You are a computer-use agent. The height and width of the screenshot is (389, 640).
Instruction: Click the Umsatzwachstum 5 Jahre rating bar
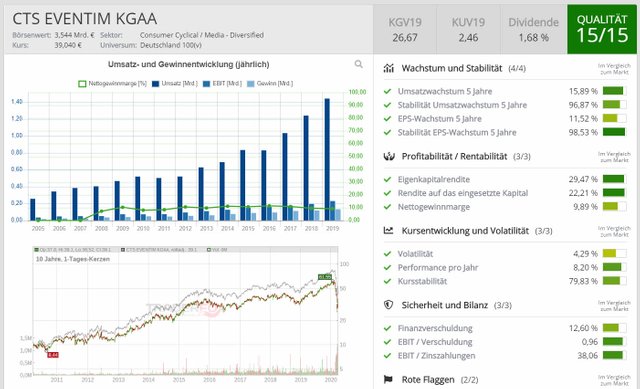(x=614, y=91)
